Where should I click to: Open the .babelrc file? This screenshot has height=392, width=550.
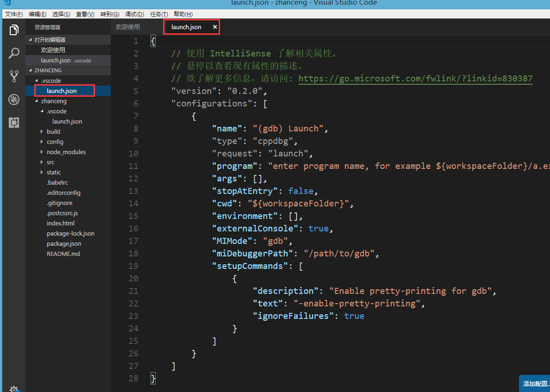[x=69, y=182]
